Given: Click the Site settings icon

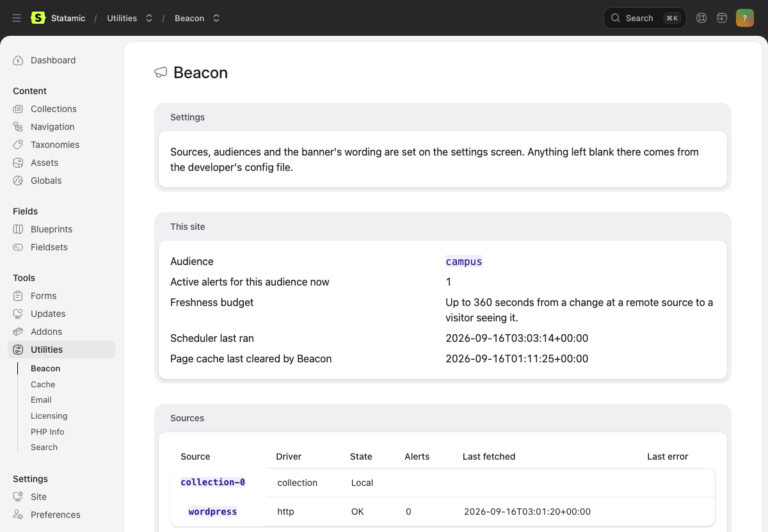Looking at the screenshot, I should point(18,497).
